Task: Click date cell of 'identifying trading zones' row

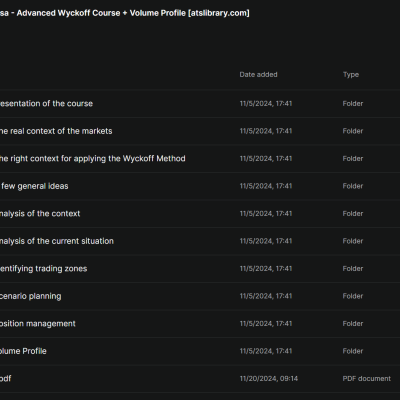Action: click(266, 268)
